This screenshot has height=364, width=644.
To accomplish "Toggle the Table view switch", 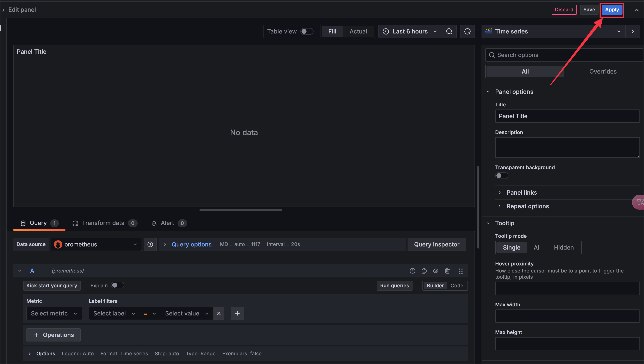I will [x=307, y=31].
